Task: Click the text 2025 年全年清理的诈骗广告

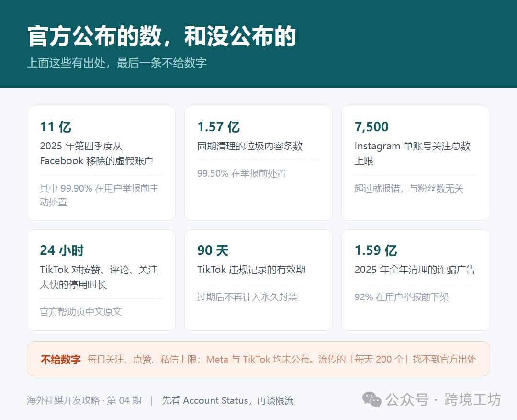Action: [x=415, y=270]
